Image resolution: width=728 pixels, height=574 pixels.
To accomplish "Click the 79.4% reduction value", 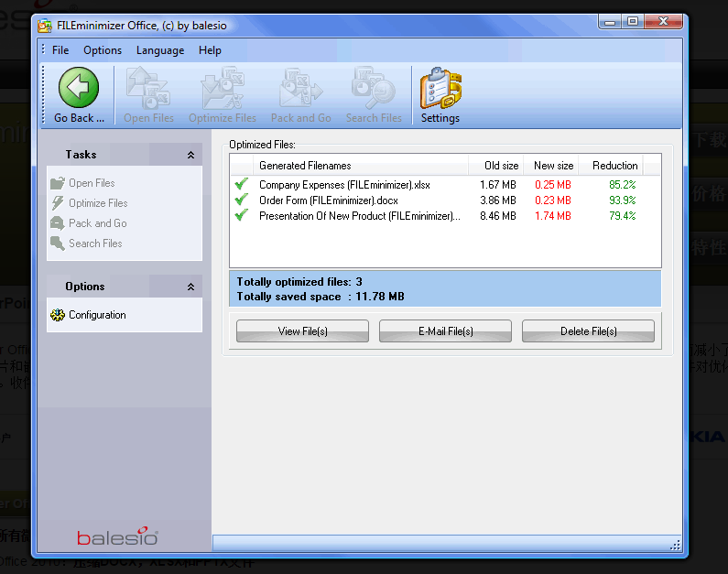I will pos(622,216).
